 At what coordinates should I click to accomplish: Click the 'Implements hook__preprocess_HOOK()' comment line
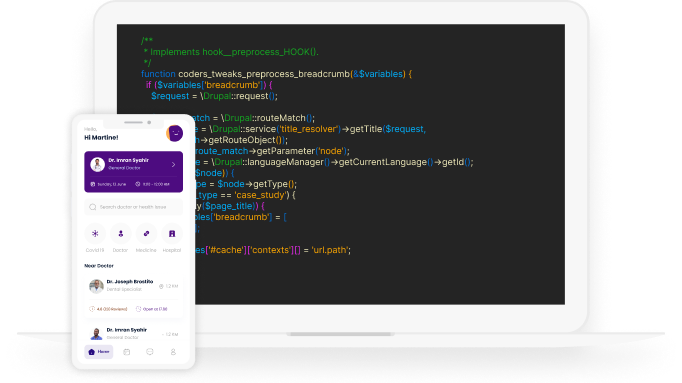[x=231, y=52]
